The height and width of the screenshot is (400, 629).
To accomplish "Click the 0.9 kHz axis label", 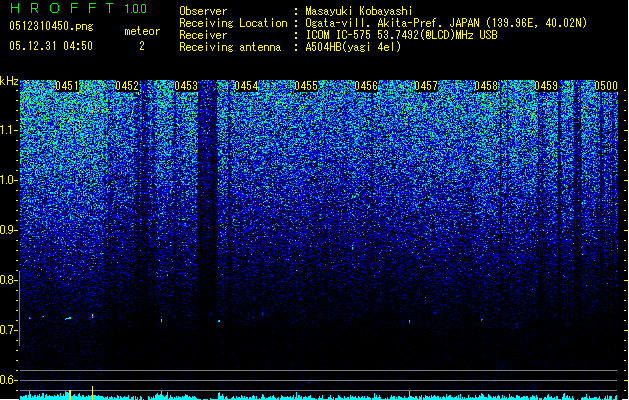I will (x=9, y=230).
